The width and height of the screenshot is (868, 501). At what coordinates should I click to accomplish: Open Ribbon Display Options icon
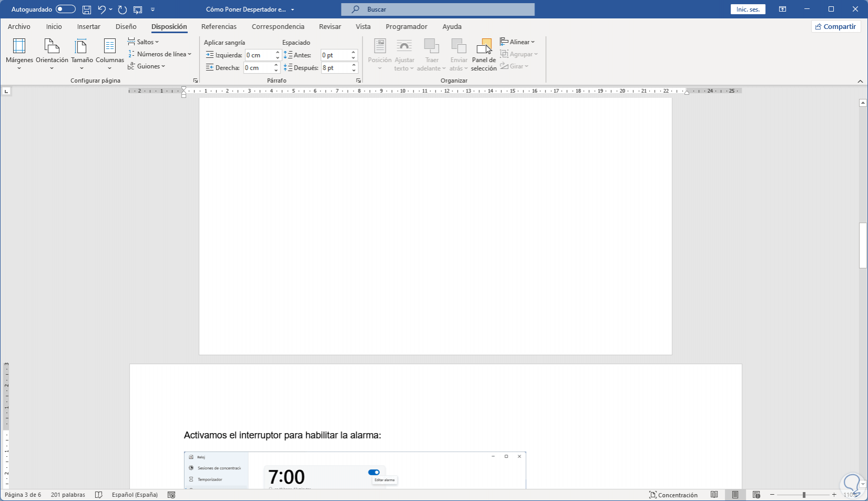click(783, 9)
